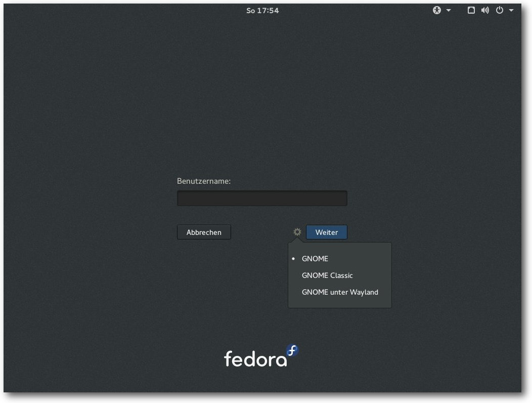Image resolution: width=532 pixels, height=403 pixels.
Task: Click the Weiter button
Action: (326, 232)
